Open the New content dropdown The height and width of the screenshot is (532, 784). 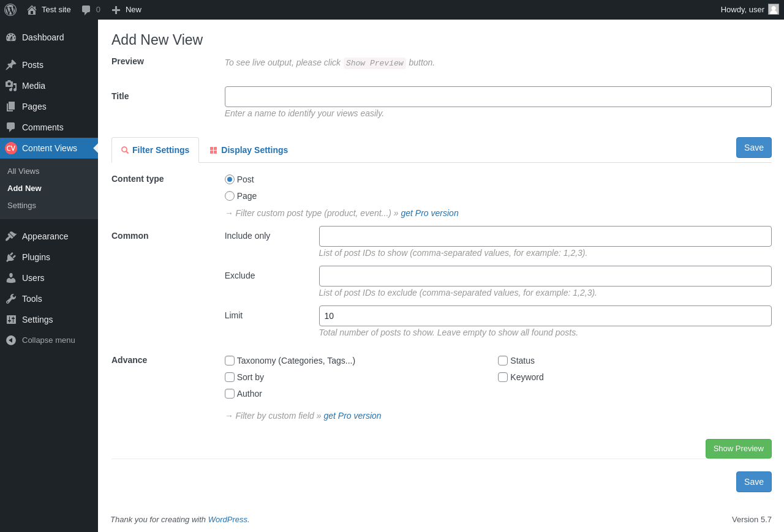point(126,10)
